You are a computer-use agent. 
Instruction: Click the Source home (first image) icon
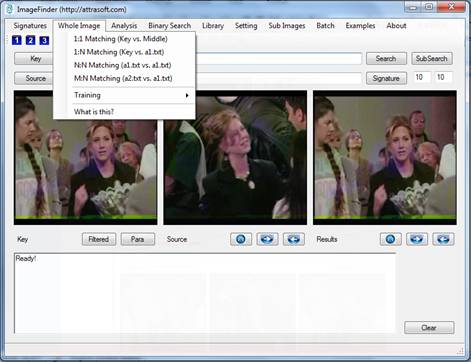click(x=241, y=239)
